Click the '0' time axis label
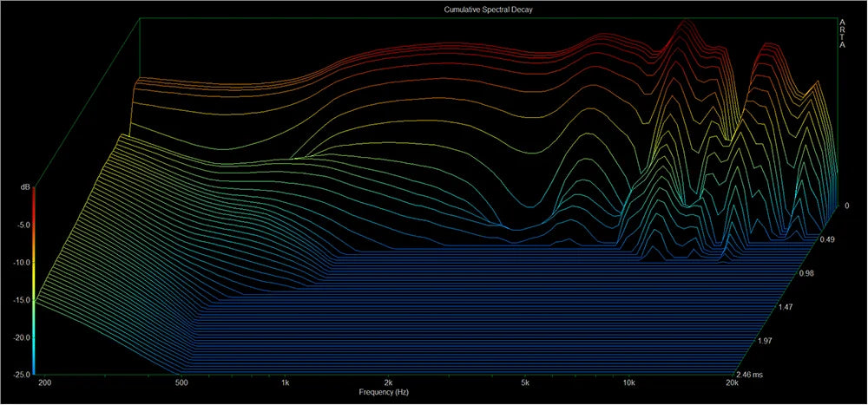Image resolution: width=868 pixels, height=405 pixels. (847, 206)
